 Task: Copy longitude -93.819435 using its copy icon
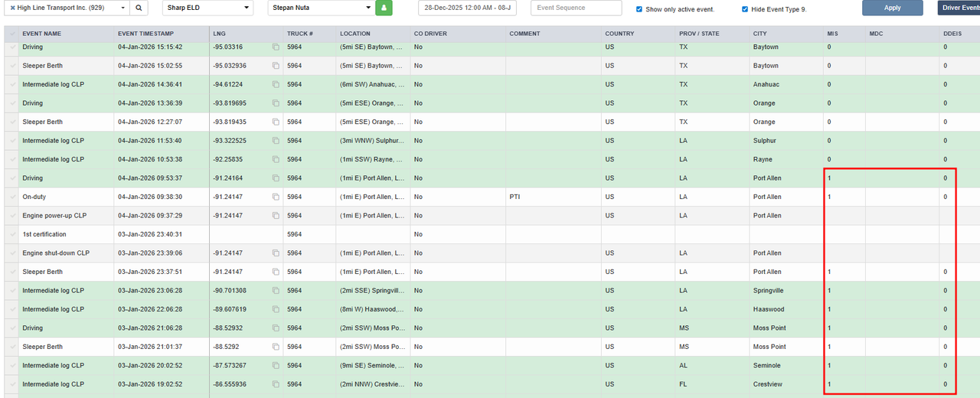click(276, 122)
